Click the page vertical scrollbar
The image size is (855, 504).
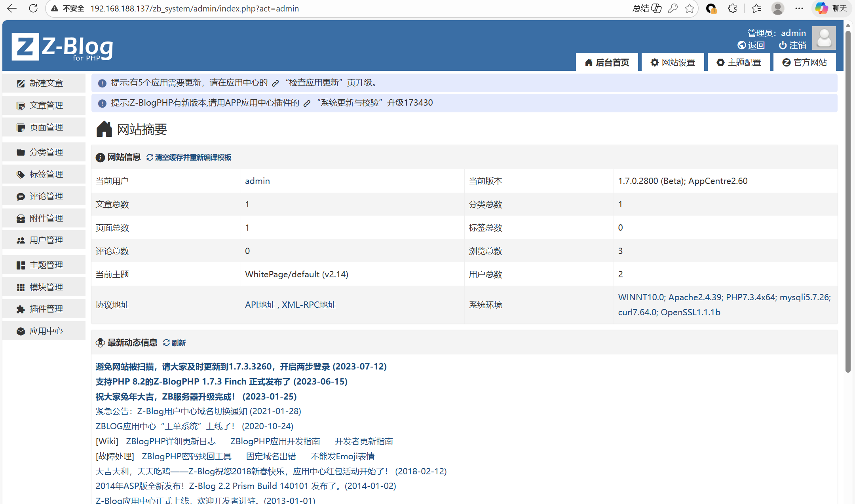848,198
